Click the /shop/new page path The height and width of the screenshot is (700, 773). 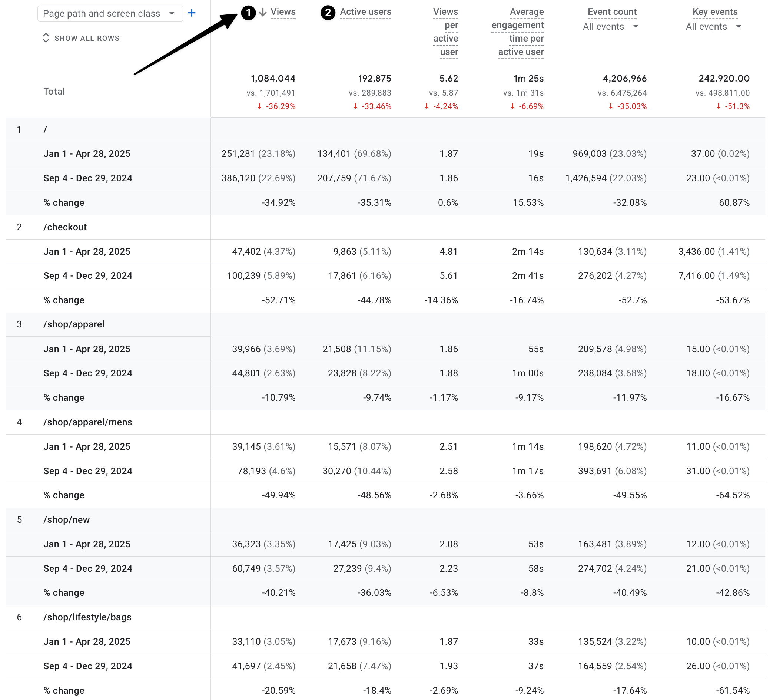coord(67,520)
